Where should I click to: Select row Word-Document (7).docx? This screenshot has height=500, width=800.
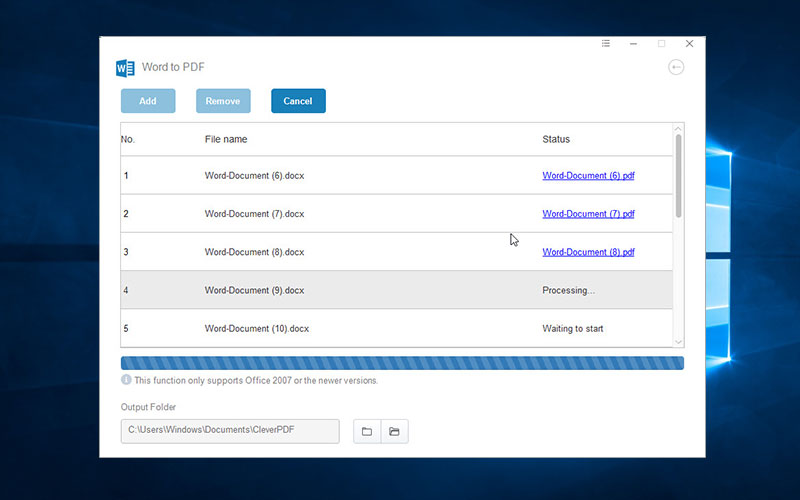pyautogui.click(x=396, y=213)
